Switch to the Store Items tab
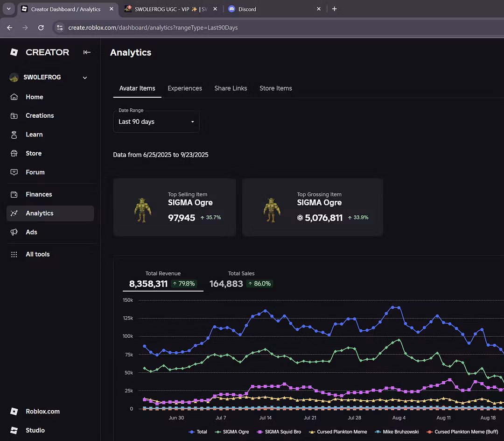Viewport: 504px width, 441px height. click(x=276, y=88)
